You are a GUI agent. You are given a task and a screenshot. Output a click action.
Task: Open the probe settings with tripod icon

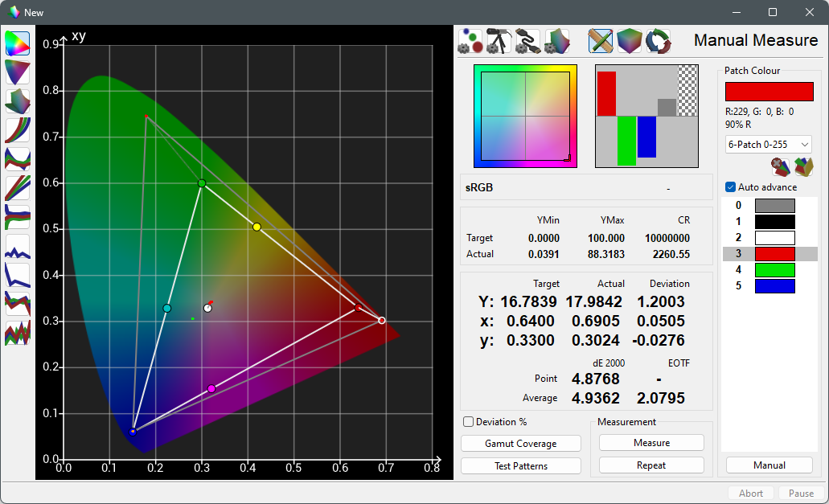coord(499,41)
